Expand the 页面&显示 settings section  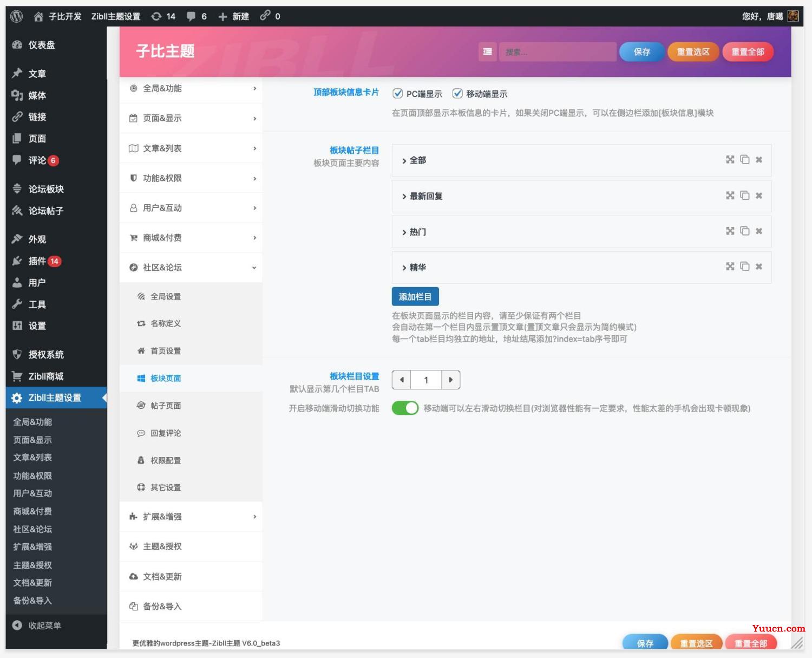point(191,118)
